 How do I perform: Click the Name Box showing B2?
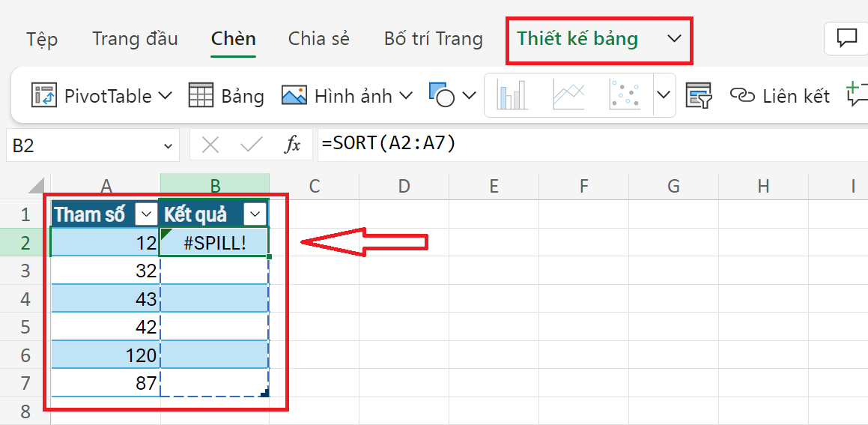coord(84,145)
